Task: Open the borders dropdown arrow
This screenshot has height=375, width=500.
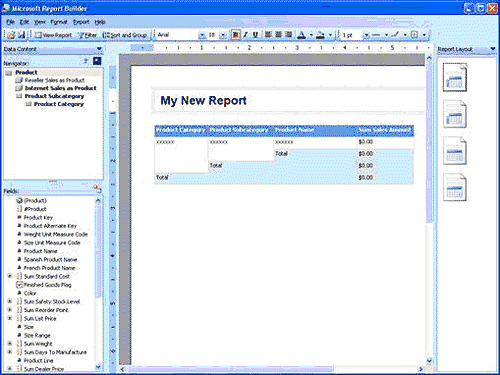Action: tap(424, 35)
